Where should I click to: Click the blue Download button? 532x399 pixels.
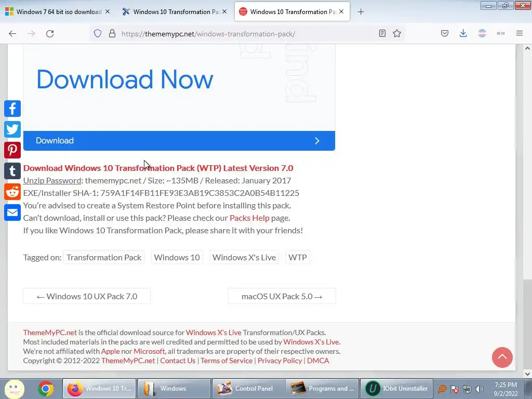(x=179, y=141)
